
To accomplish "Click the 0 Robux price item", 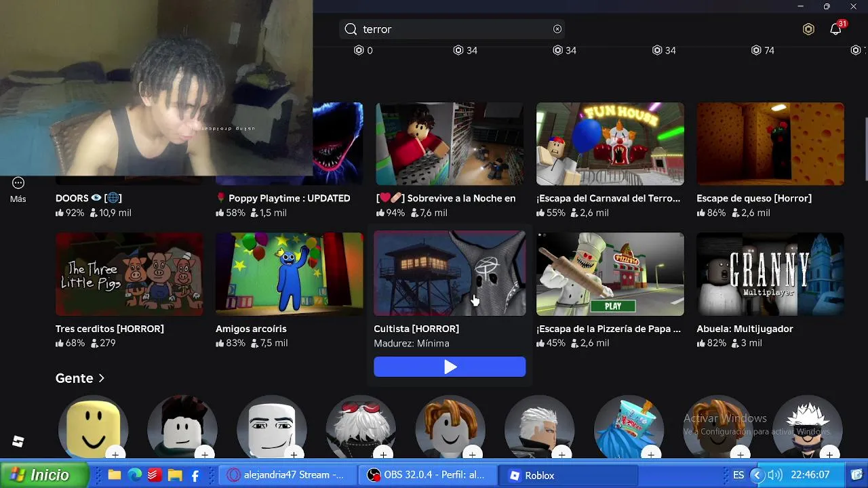I will pyautogui.click(x=363, y=50).
